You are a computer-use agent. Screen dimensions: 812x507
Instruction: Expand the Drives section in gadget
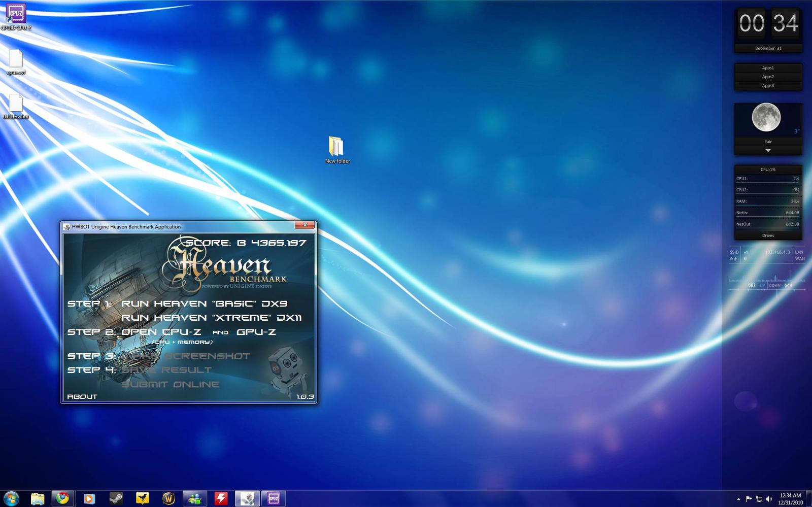[768, 235]
